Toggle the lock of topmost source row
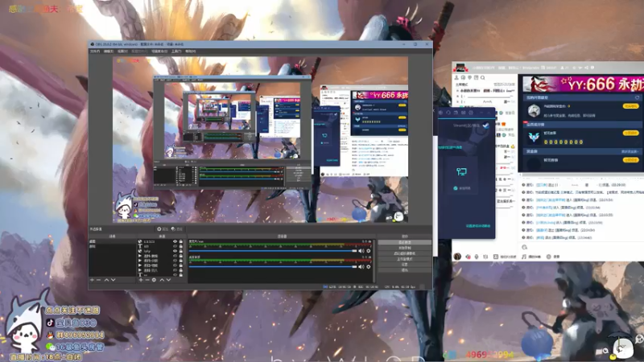 (x=180, y=242)
